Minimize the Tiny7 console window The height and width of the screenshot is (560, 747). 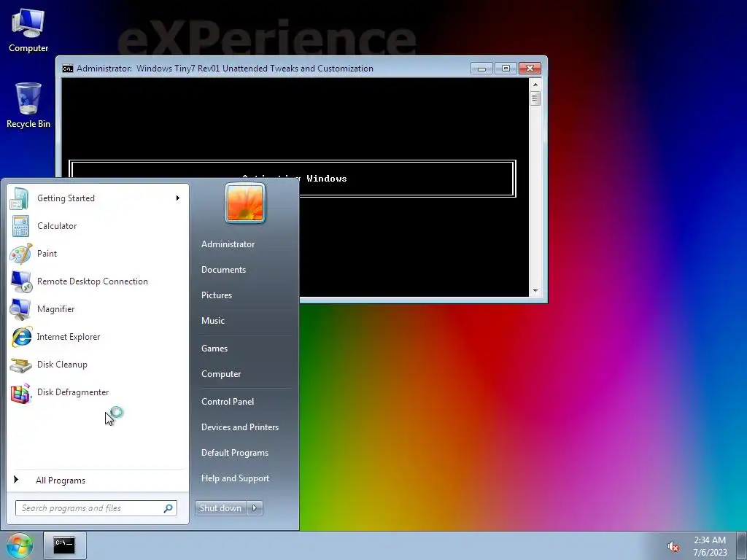481,69
